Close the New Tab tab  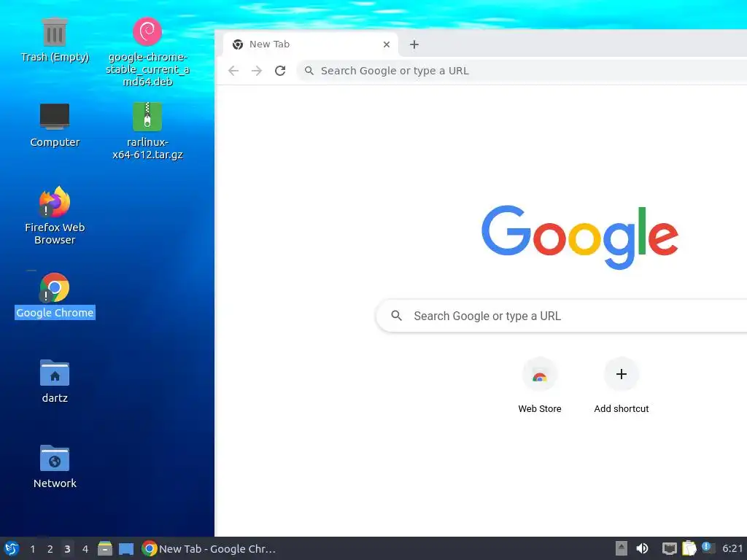(387, 44)
